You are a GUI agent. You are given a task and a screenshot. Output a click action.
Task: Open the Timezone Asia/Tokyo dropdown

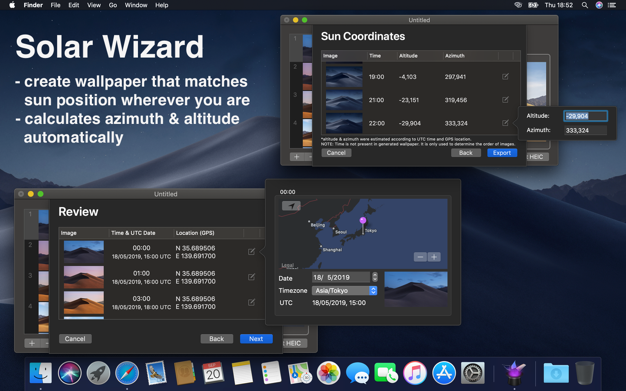point(345,290)
